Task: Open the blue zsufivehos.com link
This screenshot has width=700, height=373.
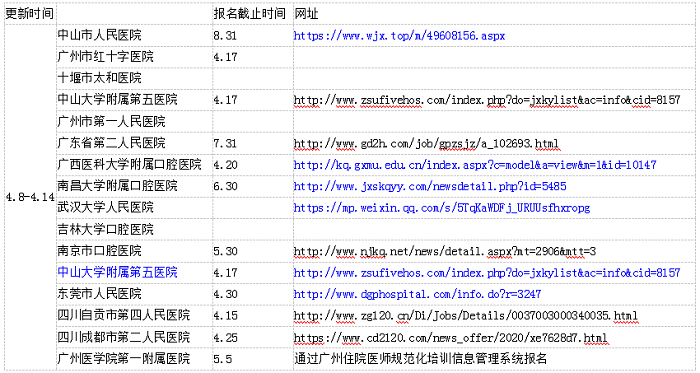Action: click(x=487, y=273)
